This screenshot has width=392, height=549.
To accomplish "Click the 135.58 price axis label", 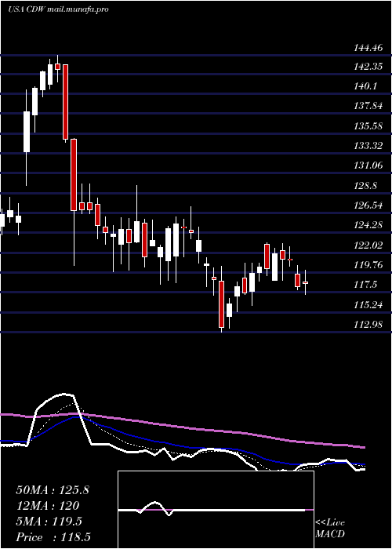I will [x=368, y=125].
